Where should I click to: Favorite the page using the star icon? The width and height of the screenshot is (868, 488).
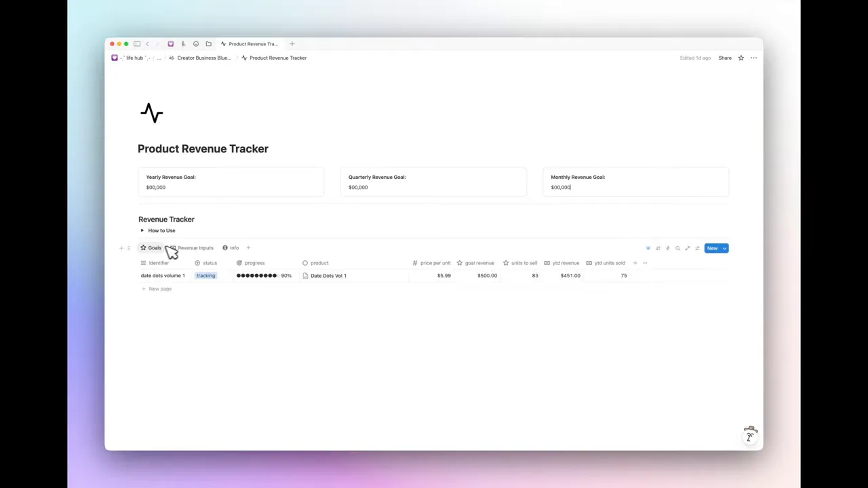click(741, 58)
